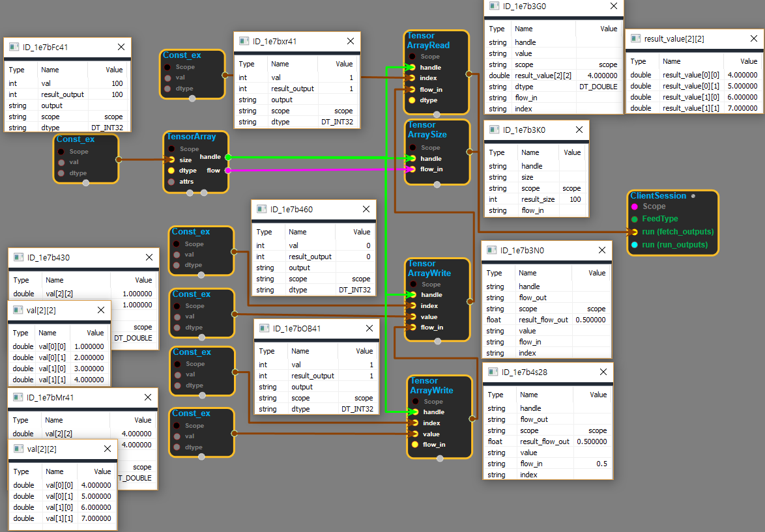765x532 pixels.
Task: Click the TensorArray attrs port
Action: (x=171, y=182)
